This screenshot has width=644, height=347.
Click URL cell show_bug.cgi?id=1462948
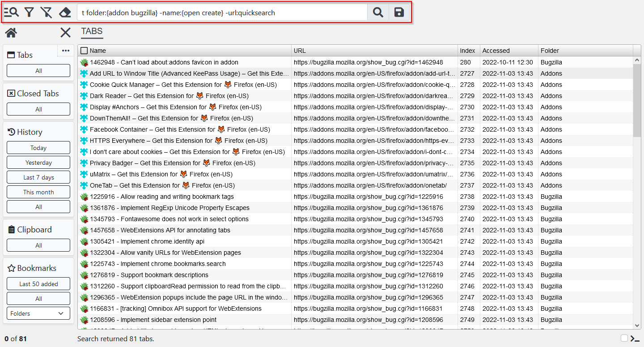(x=374, y=62)
